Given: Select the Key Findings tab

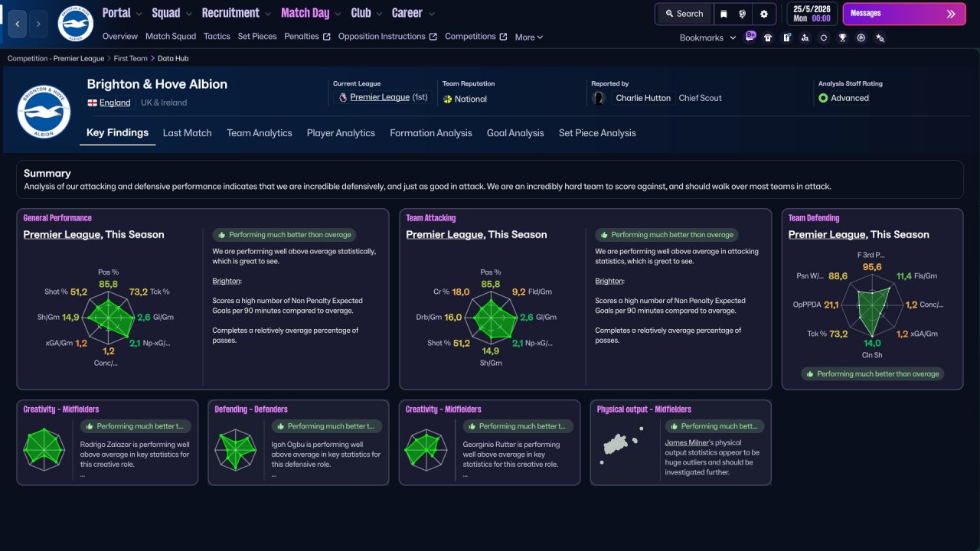Looking at the screenshot, I should [118, 132].
